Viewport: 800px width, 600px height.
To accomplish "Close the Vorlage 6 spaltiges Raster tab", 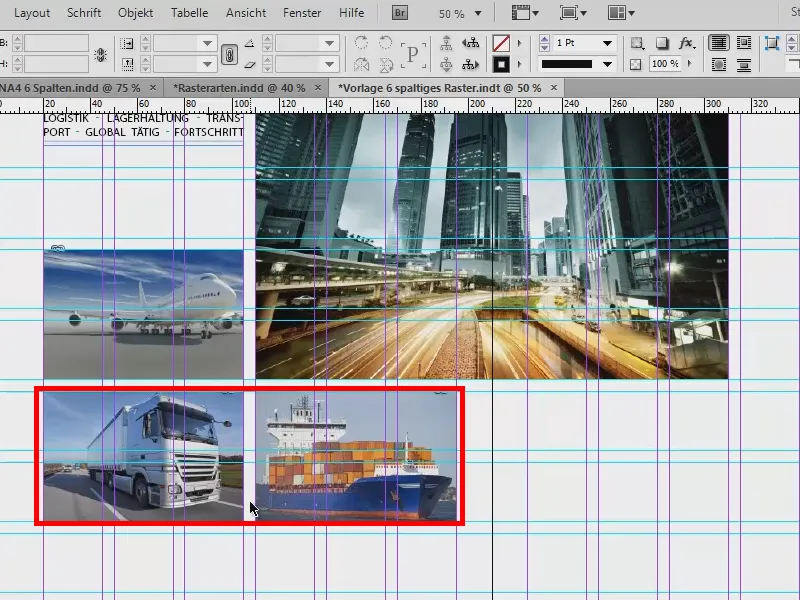I will [x=554, y=88].
